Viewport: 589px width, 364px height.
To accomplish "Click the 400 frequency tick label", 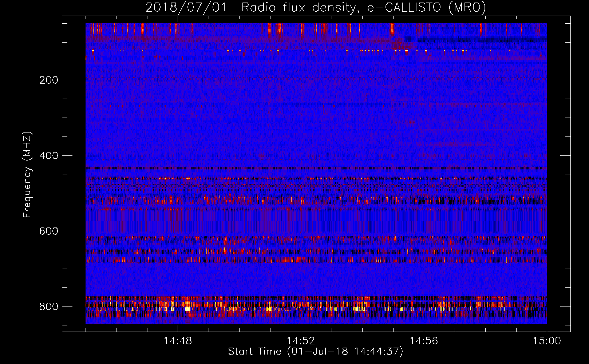I will [x=49, y=156].
